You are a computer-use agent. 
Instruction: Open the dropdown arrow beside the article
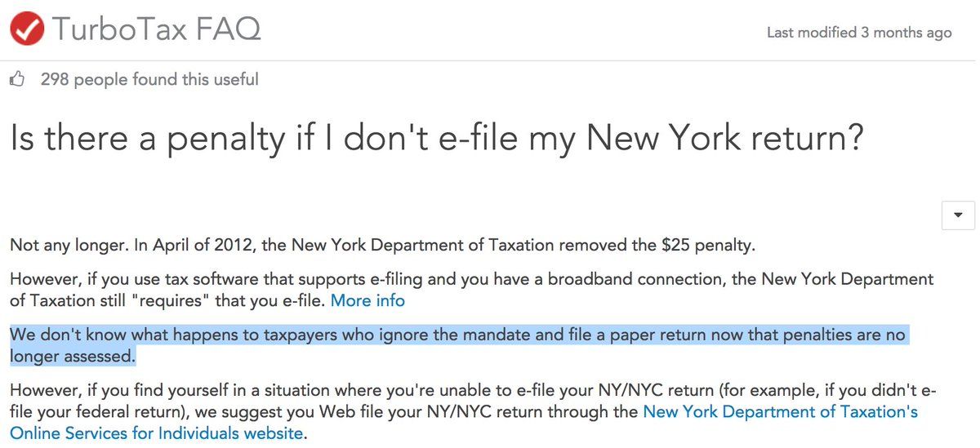click(958, 215)
